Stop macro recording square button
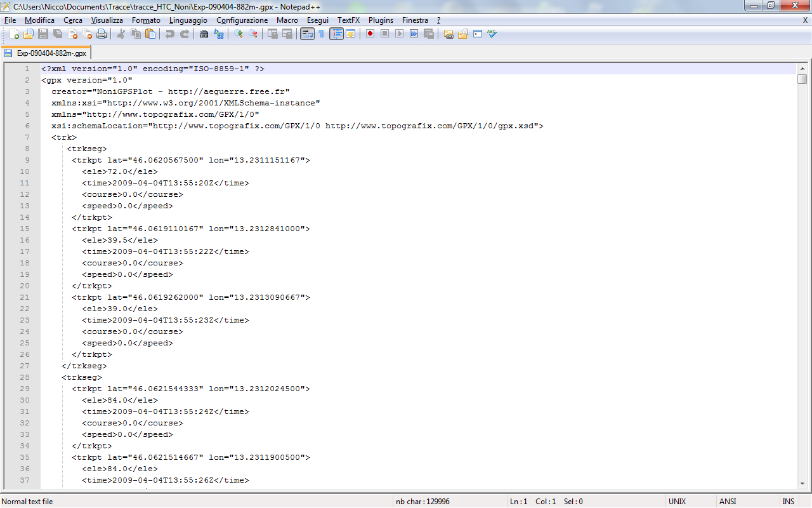The image size is (812, 508). coord(384,34)
